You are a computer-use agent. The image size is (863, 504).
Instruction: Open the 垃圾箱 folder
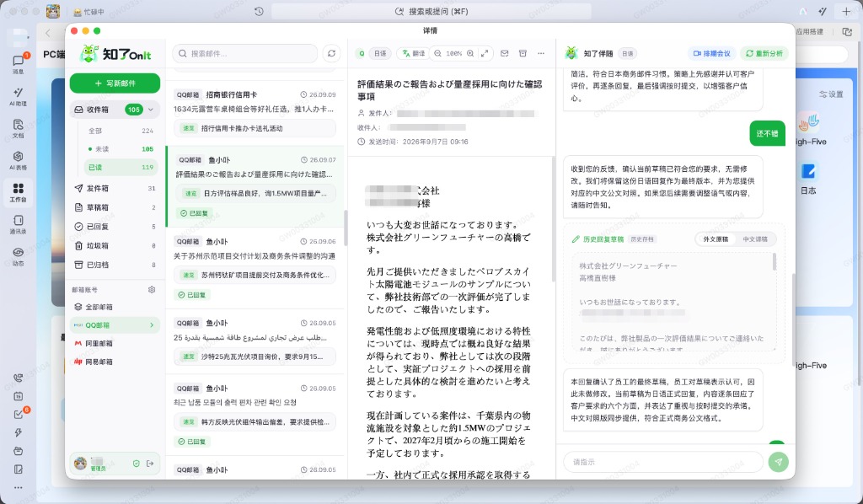point(115,246)
